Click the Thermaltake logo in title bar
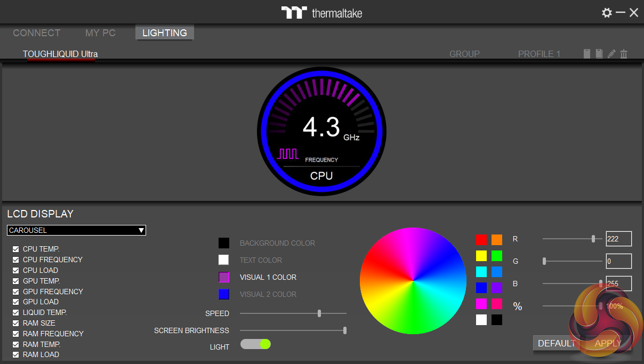644x364 pixels. click(x=321, y=13)
